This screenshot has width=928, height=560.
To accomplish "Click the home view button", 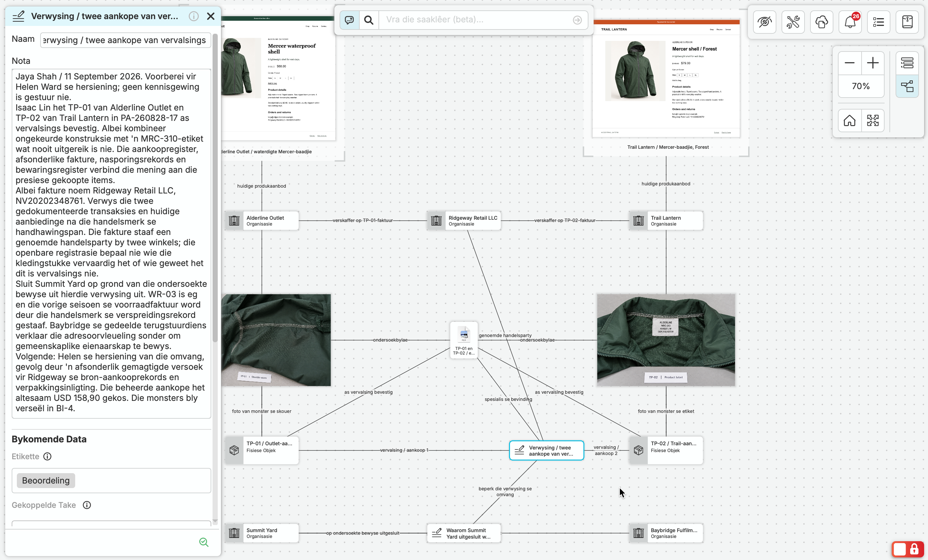I will point(850,121).
